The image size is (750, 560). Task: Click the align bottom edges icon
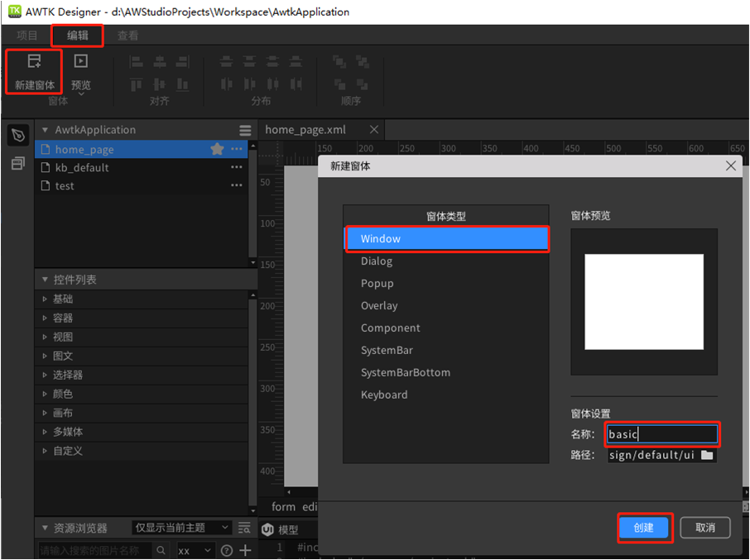[x=183, y=84]
